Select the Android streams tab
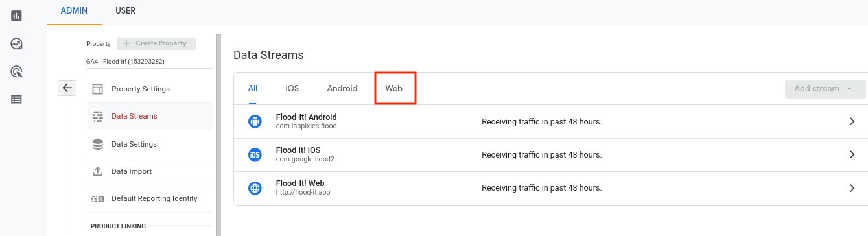Viewport: 868px width, 236px height. [x=342, y=88]
